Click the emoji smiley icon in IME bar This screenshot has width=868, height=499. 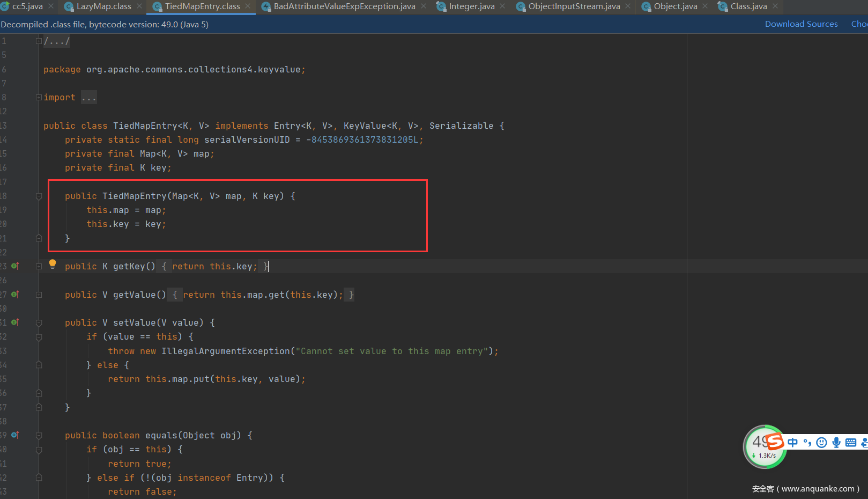pyautogui.click(x=821, y=443)
